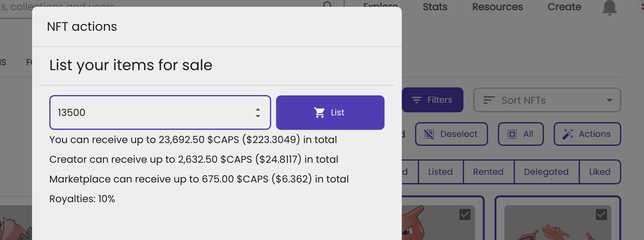This screenshot has height=240, width=644.
Task: Click the search magnifier icon
Action: 327,4
